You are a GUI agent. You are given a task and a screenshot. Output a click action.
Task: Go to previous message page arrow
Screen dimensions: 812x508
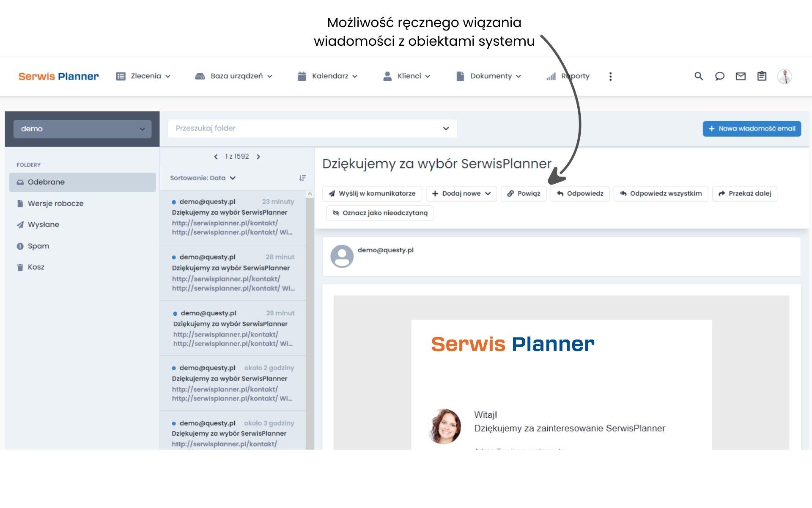pos(216,157)
